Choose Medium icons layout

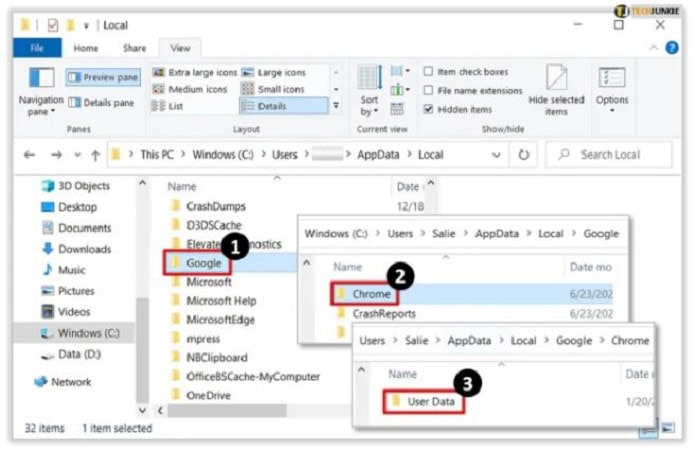point(190,89)
